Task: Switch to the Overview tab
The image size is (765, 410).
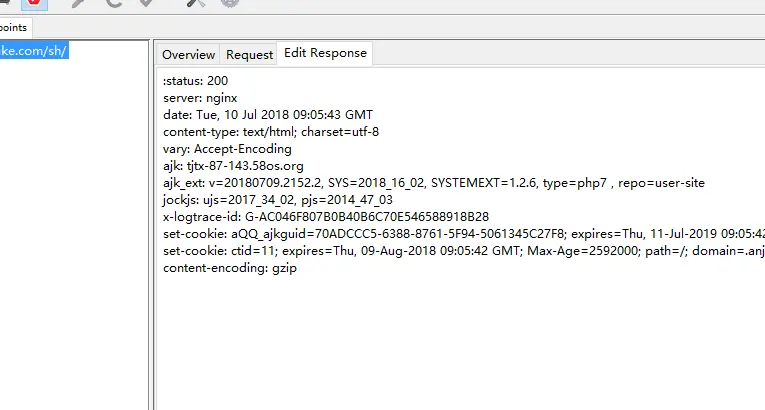Action: tap(188, 55)
